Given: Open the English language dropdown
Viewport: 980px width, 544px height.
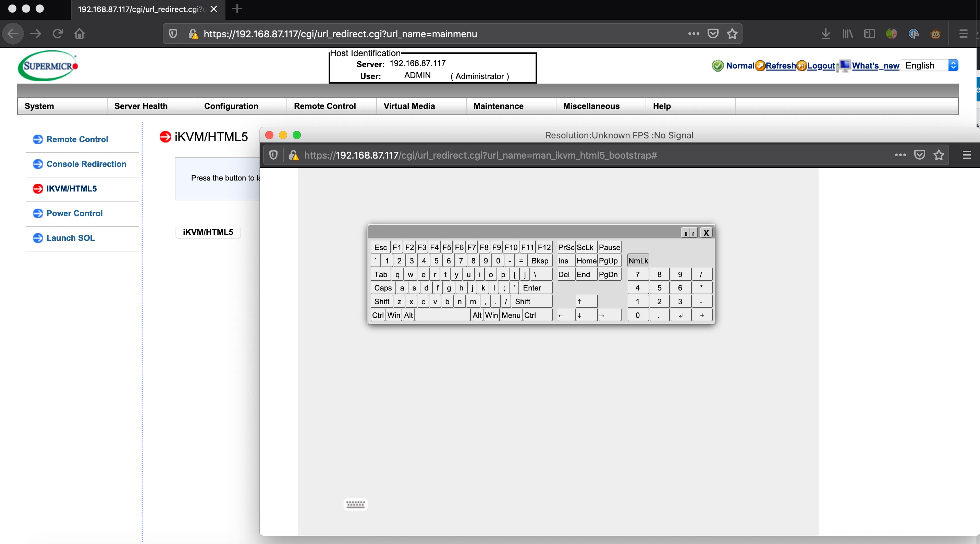Looking at the screenshot, I should click(929, 65).
